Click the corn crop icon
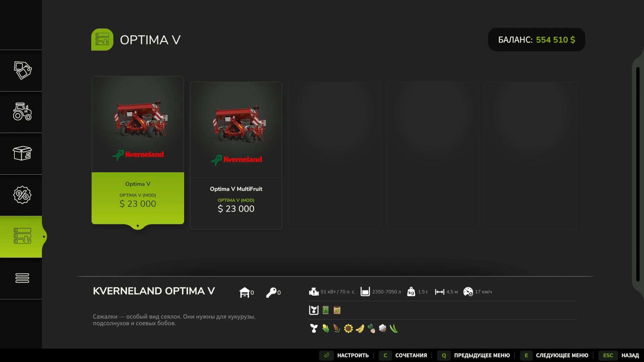The height and width of the screenshot is (362, 644). (x=325, y=328)
